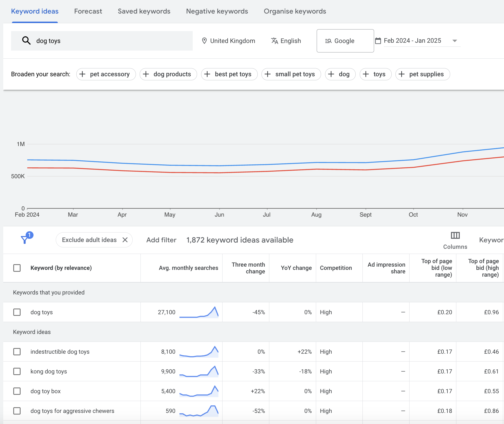Image resolution: width=504 pixels, height=424 pixels.
Task: Tick the select-all checkbox in table header
Action: pos(17,268)
